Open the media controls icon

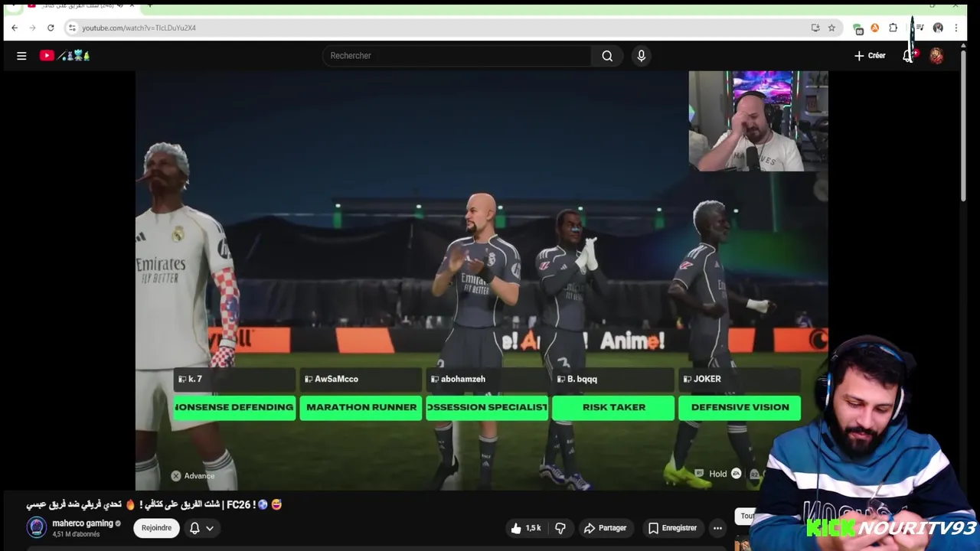coord(920,28)
